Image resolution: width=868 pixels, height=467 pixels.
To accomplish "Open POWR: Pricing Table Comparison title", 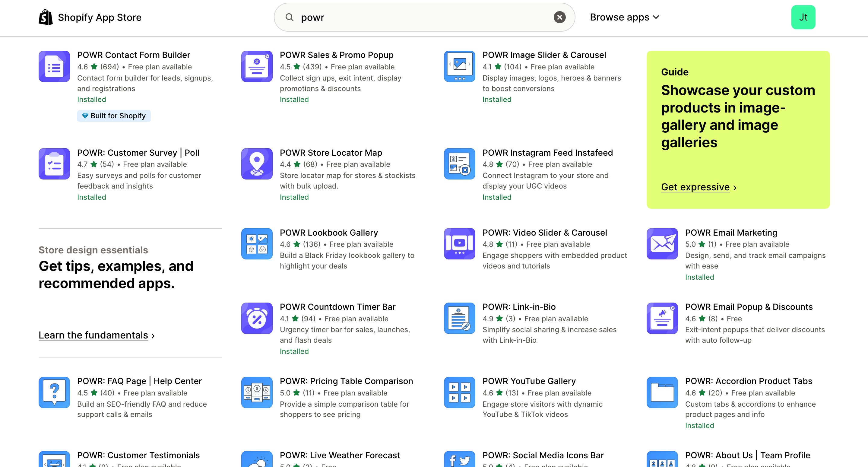I will (347, 381).
